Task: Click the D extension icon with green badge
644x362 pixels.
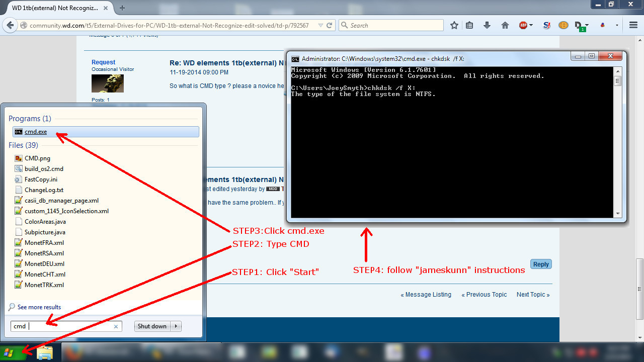Action: (x=580, y=26)
